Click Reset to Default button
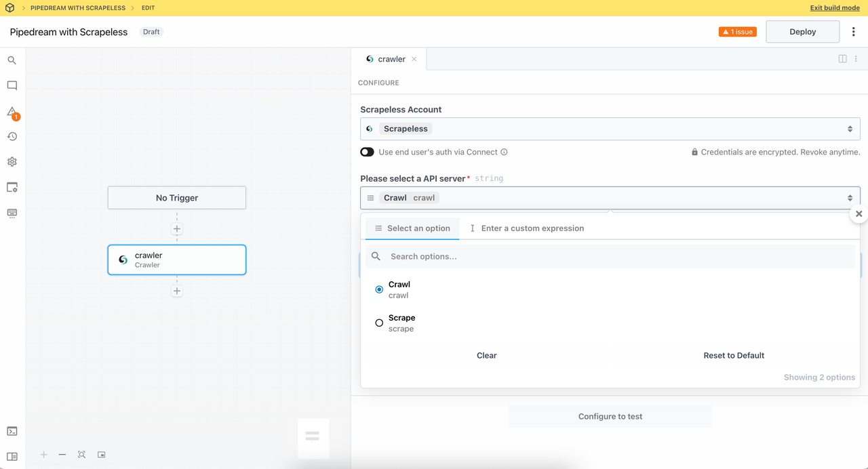Image resolution: width=868 pixels, height=469 pixels. coord(734,355)
